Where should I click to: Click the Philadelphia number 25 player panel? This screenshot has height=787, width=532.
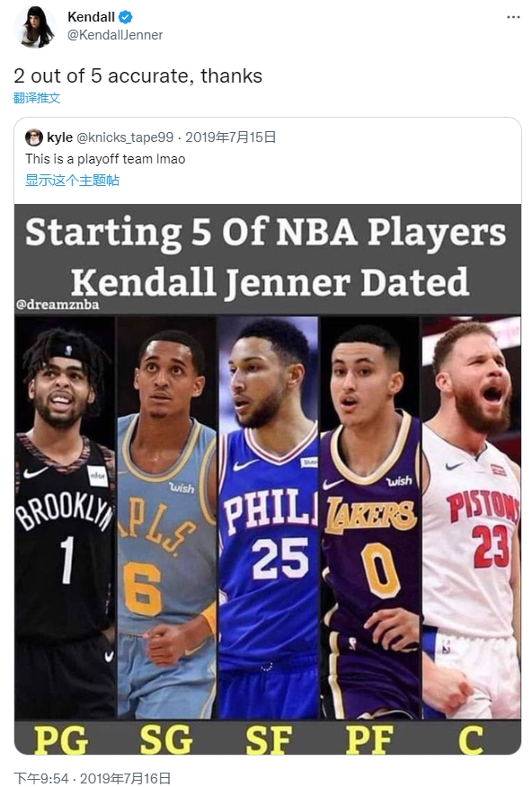269,517
